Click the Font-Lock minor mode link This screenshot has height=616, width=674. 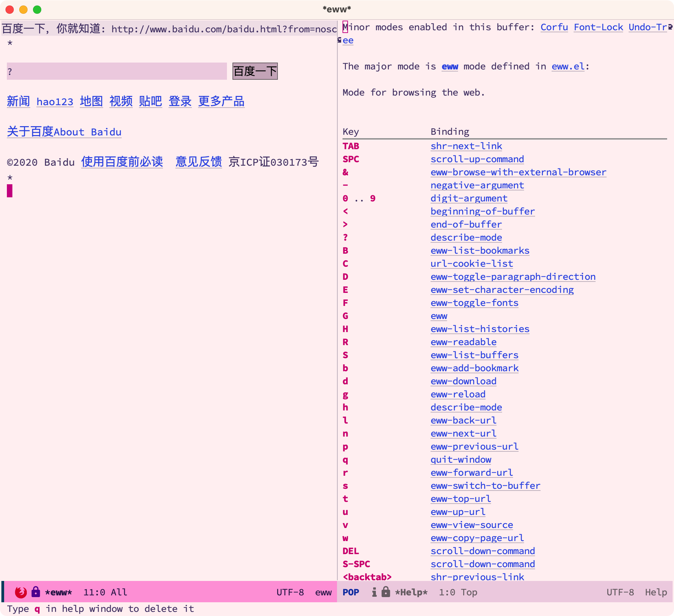(599, 27)
